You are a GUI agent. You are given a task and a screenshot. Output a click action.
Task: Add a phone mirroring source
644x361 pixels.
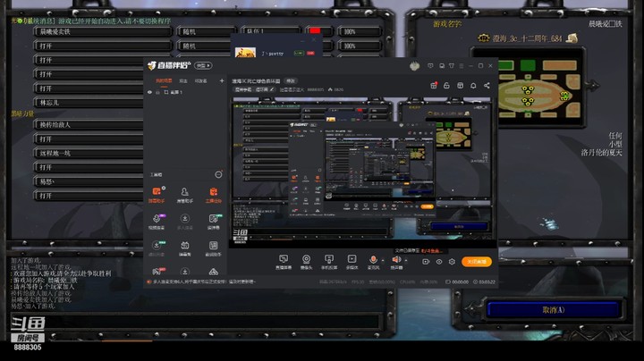click(329, 261)
